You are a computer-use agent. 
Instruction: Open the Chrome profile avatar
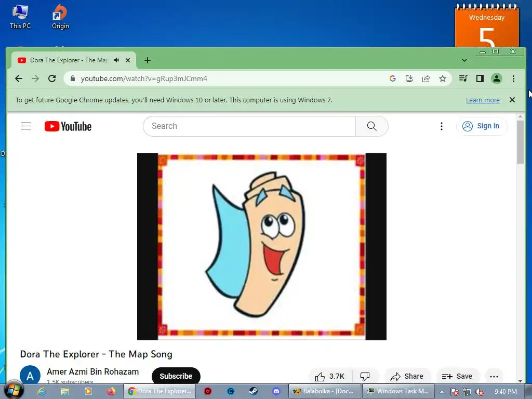[x=496, y=79]
